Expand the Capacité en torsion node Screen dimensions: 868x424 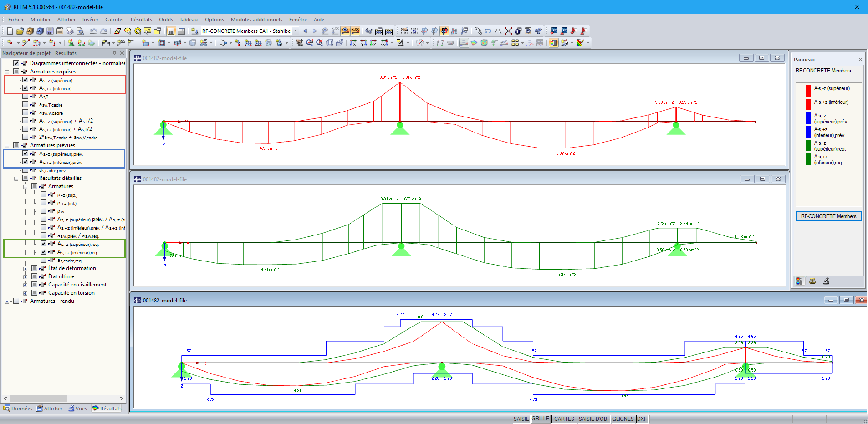pyautogui.click(x=26, y=293)
